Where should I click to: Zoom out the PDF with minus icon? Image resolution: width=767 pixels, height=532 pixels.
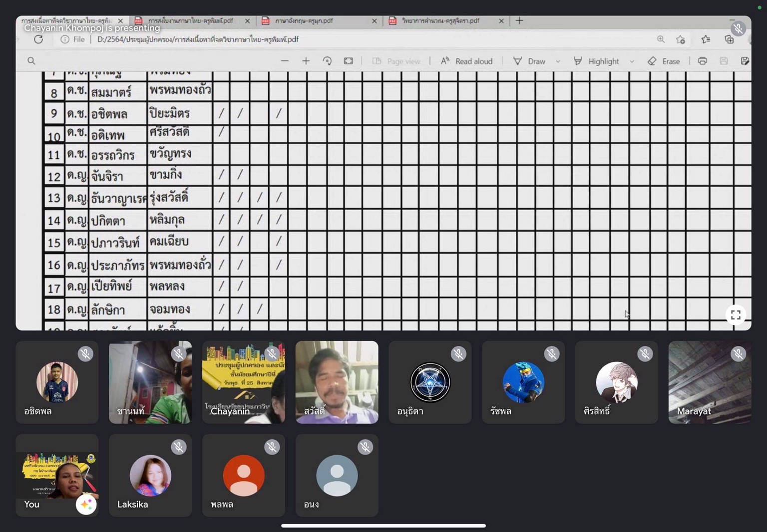pyautogui.click(x=285, y=61)
